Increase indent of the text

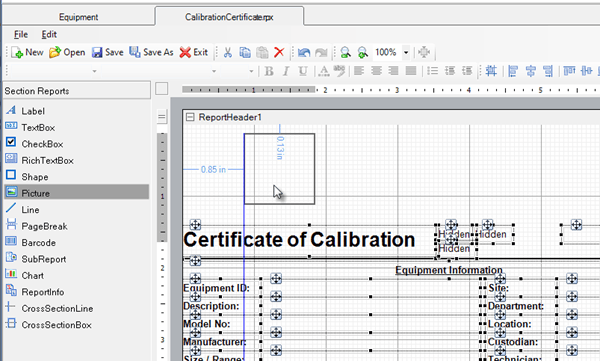point(467,71)
